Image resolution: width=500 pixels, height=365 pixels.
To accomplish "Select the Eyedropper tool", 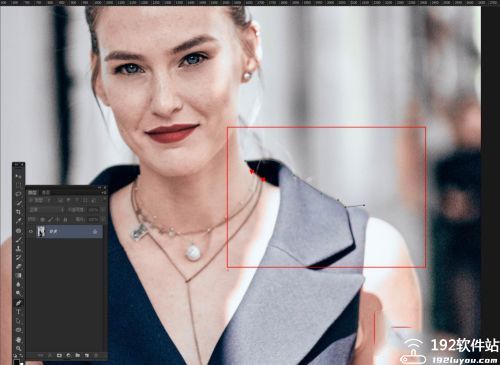I will 18,220.
